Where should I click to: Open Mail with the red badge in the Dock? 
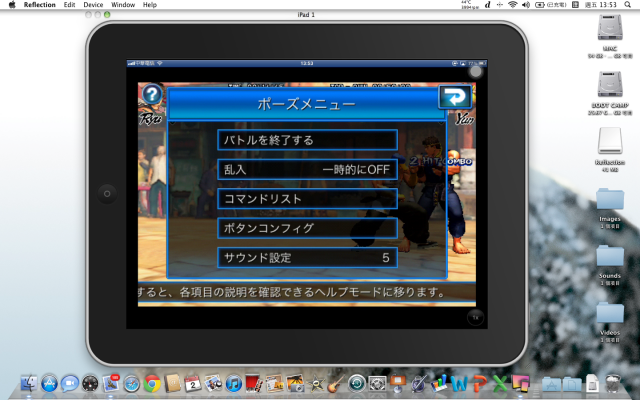point(111,384)
